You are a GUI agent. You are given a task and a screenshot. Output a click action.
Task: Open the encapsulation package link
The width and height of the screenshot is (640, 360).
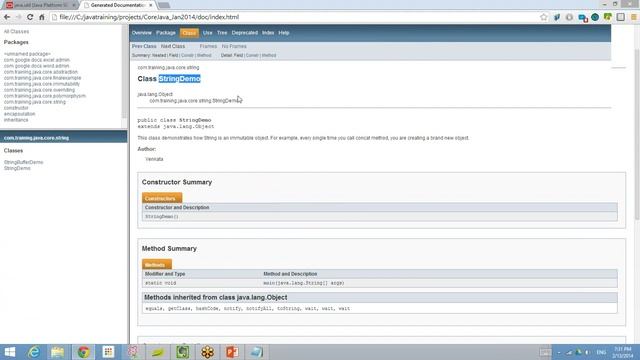(20, 114)
